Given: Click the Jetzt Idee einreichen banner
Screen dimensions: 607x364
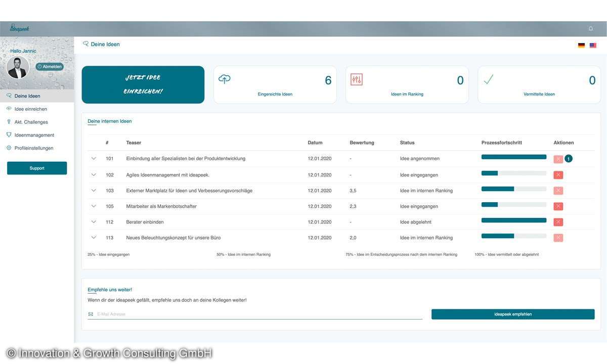Looking at the screenshot, I should 143,84.
